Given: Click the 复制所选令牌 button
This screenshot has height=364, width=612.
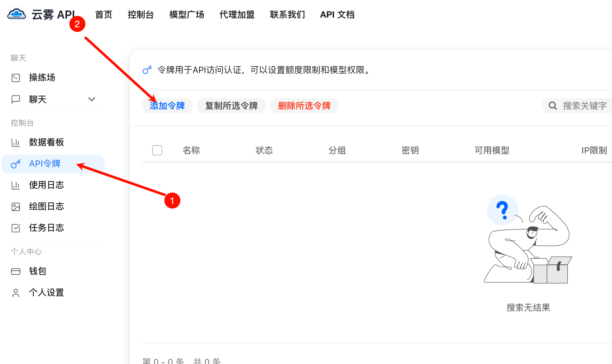Looking at the screenshot, I should tap(231, 106).
